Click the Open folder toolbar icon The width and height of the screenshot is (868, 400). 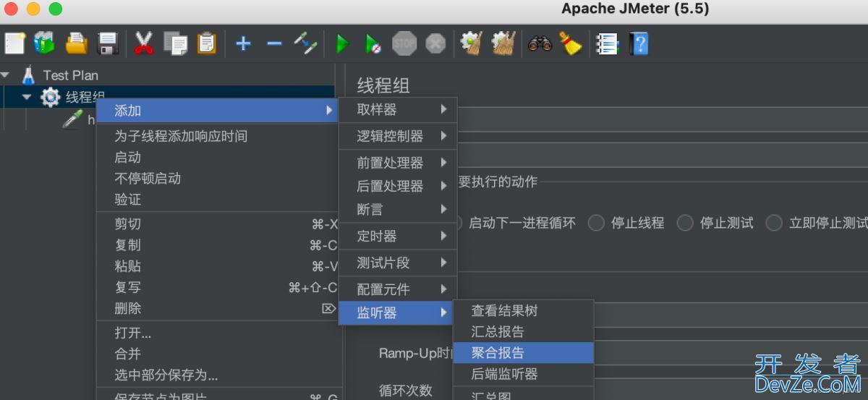pos(77,44)
